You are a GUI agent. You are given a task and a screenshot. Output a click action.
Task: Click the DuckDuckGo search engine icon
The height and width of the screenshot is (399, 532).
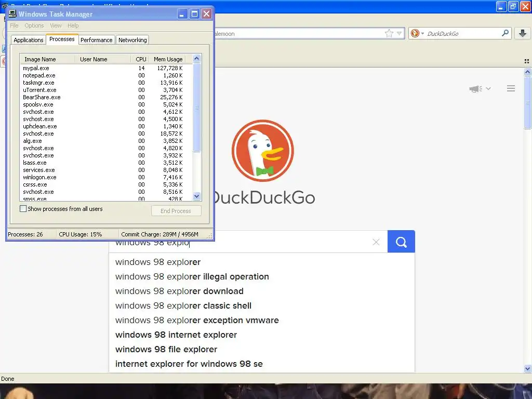415,33
